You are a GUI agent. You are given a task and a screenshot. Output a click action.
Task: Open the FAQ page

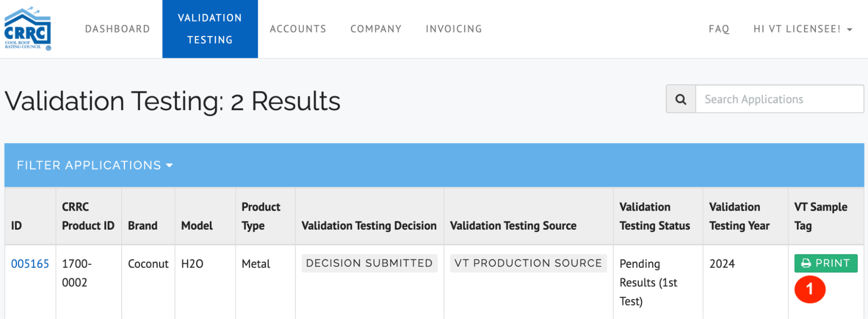point(719,29)
